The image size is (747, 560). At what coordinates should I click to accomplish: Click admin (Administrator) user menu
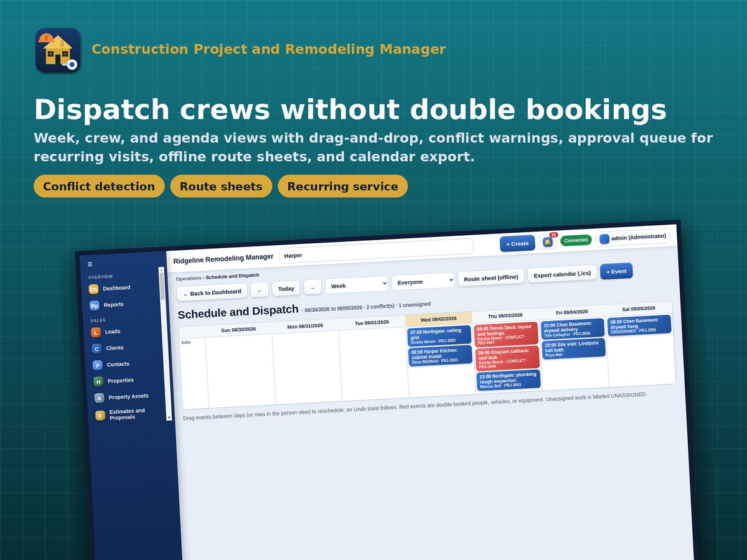coord(632,237)
